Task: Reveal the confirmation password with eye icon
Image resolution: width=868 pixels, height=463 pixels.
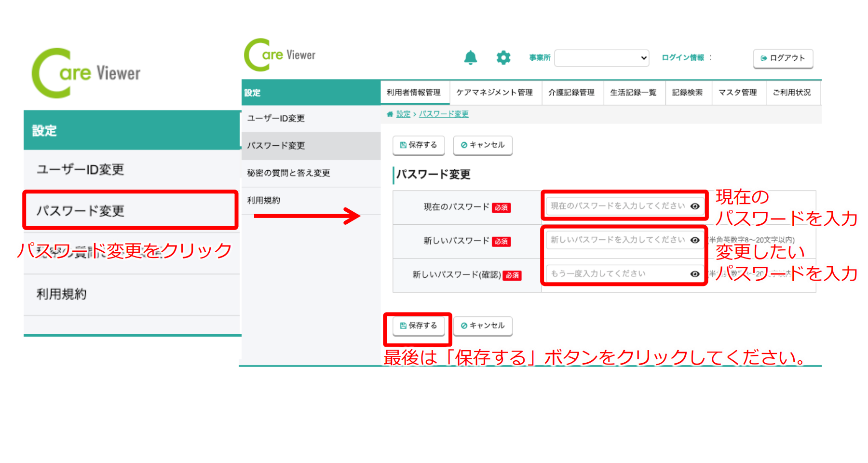Action: (695, 273)
